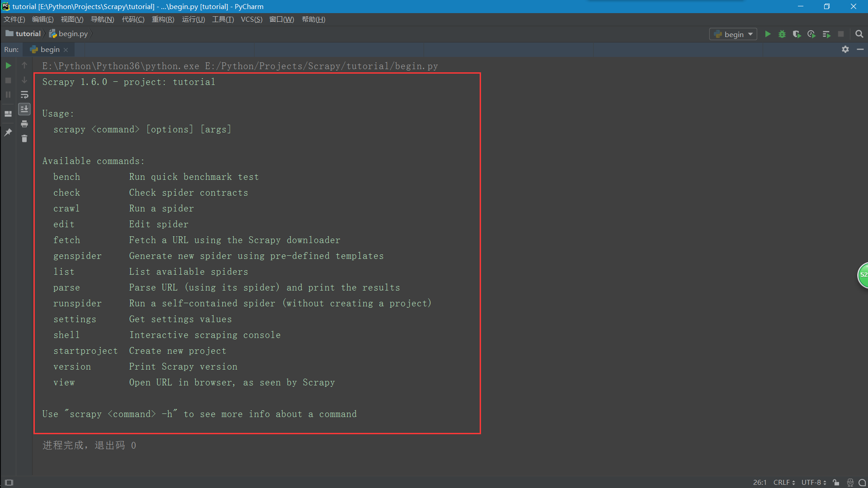Screen dimensions: 868x488
Task: Click the restore layout icon in Run panel
Action: pos(8,113)
